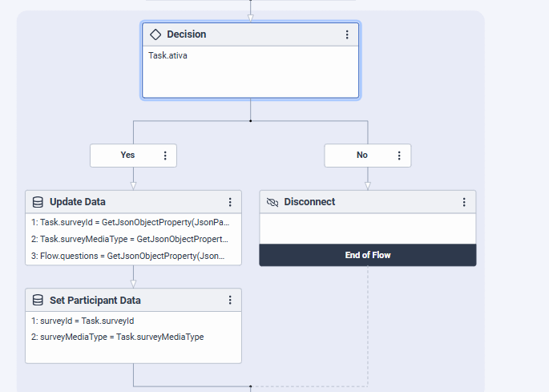
Task: Open the Decision node three-dot menu
Action: [x=347, y=34]
